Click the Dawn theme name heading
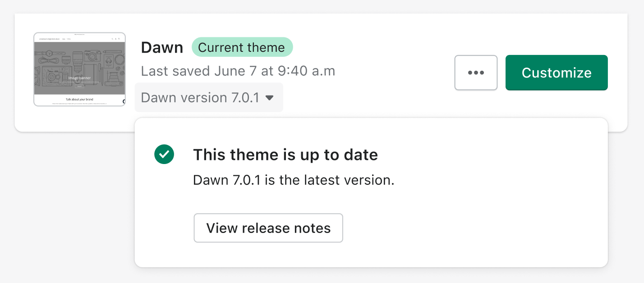The width and height of the screenshot is (644, 283). tap(162, 47)
